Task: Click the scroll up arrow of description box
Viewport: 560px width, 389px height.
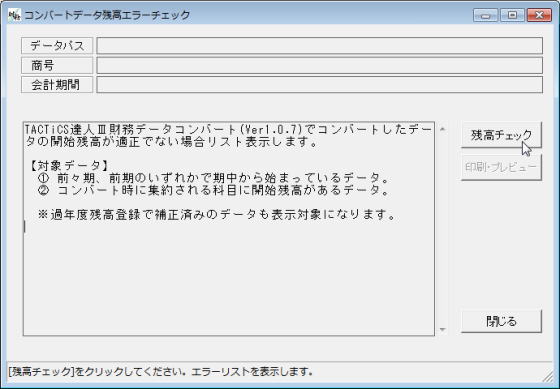Action: pos(442,129)
